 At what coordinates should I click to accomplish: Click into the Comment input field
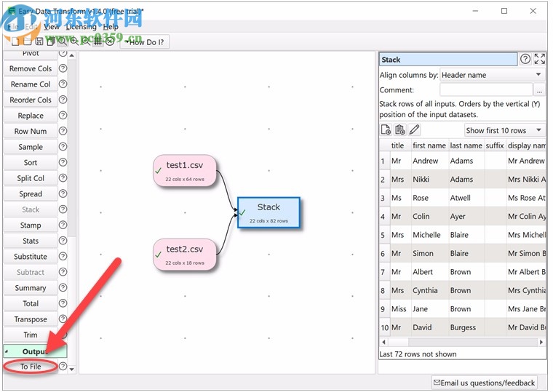486,90
